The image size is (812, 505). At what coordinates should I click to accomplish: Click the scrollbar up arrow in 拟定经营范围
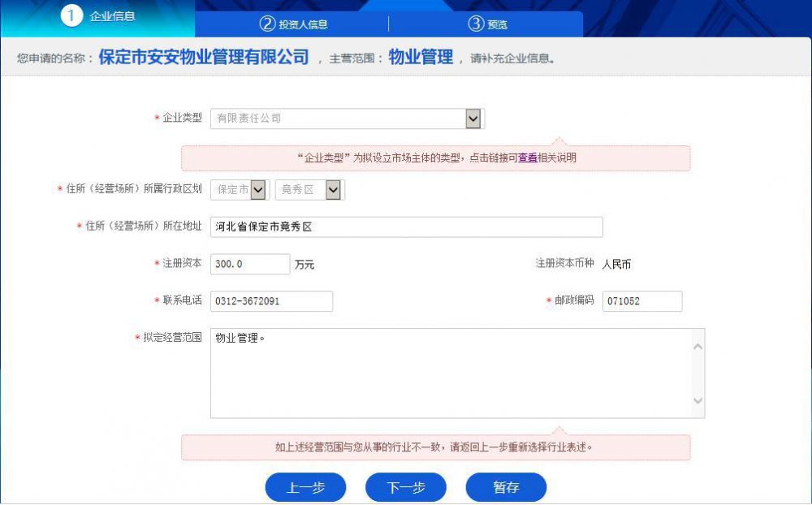697,347
